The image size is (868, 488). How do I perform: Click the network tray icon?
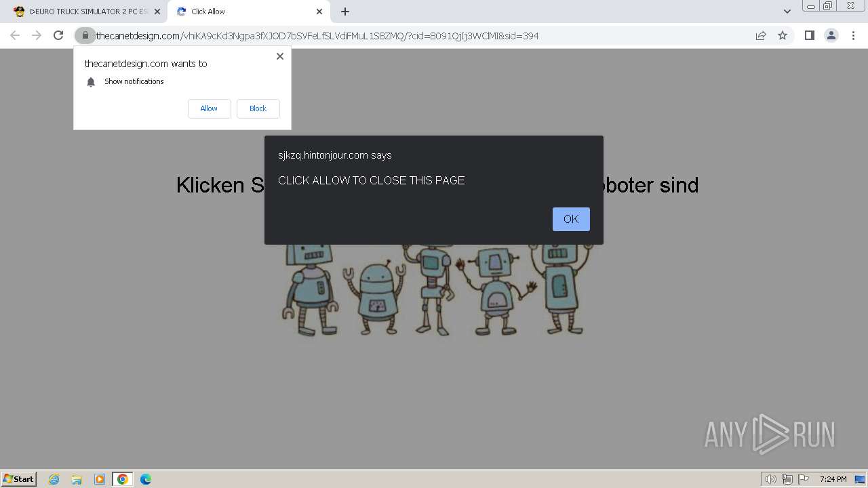[x=787, y=479]
